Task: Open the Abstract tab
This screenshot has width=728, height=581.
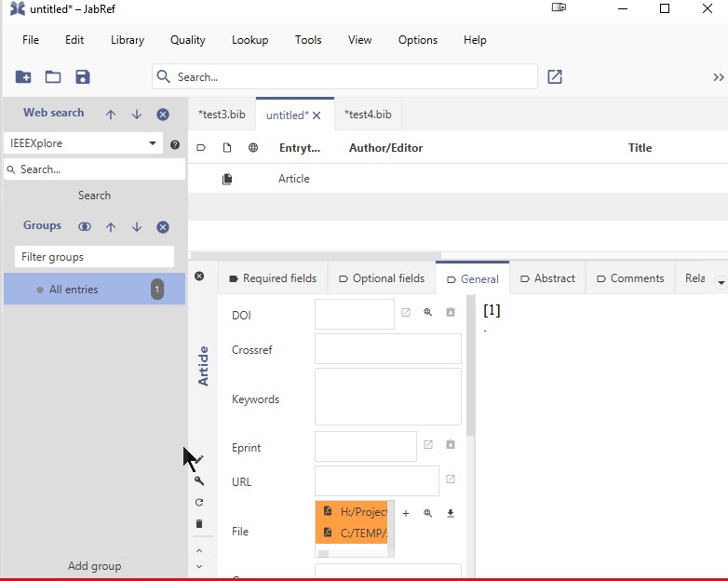Action: pyautogui.click(x=547, y=278)
